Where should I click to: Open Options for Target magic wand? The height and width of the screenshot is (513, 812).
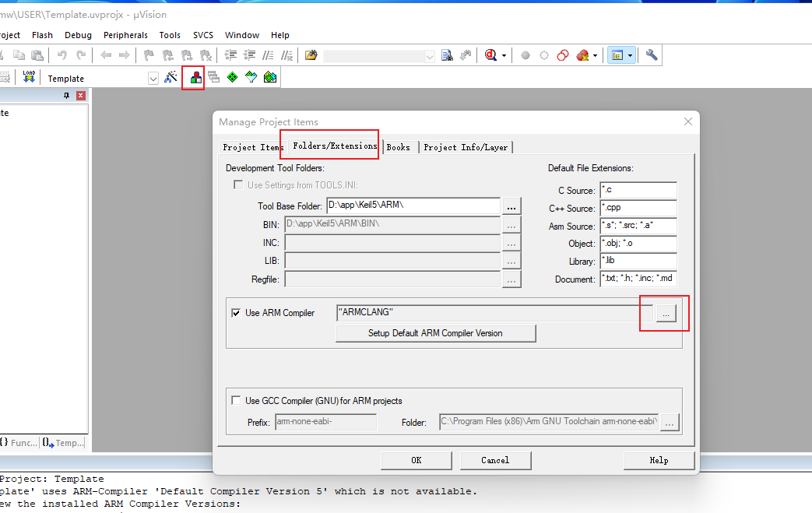170,77
